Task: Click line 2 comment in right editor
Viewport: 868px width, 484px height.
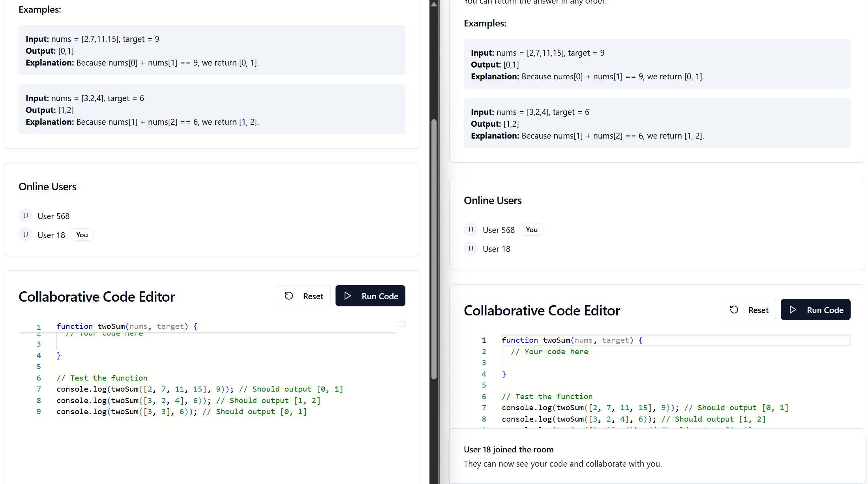Action: (x=549, y=352)
